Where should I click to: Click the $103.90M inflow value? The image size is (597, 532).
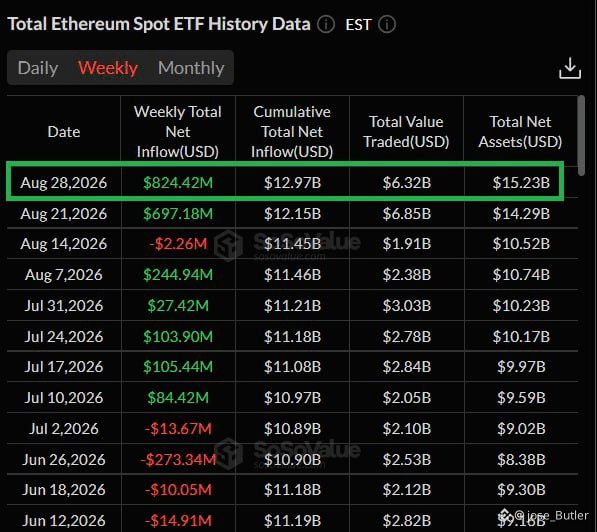tap(178, 337)
